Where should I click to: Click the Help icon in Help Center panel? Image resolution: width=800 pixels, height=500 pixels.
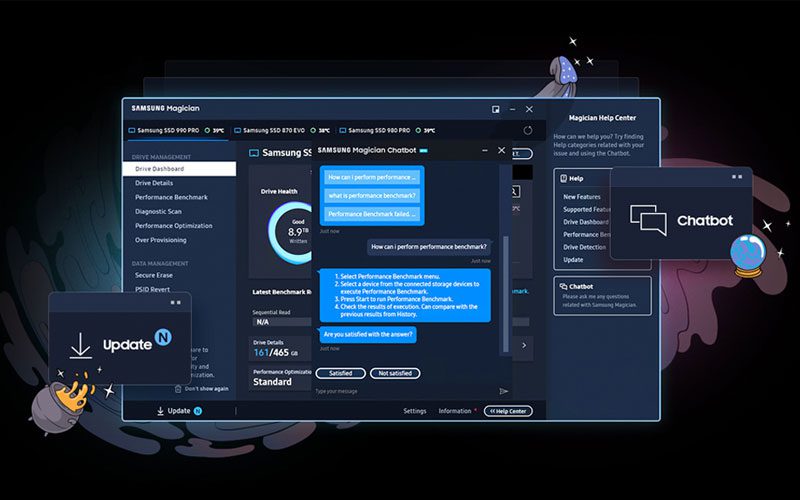click(564, 178)
